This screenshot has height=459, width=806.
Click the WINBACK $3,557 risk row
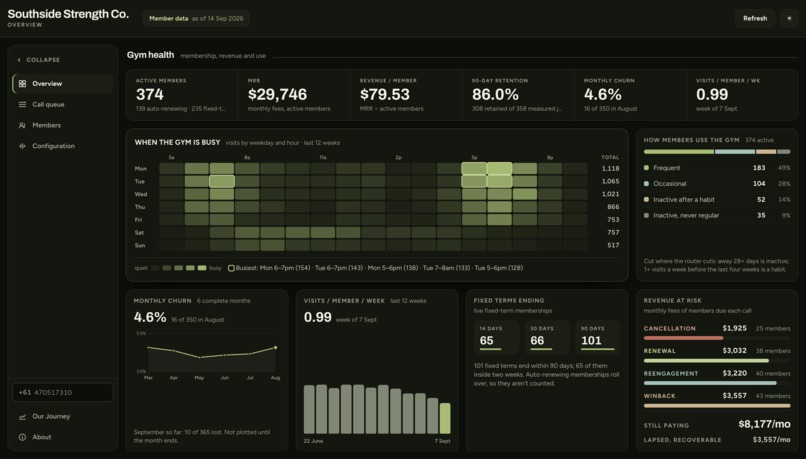pos(717,400)
